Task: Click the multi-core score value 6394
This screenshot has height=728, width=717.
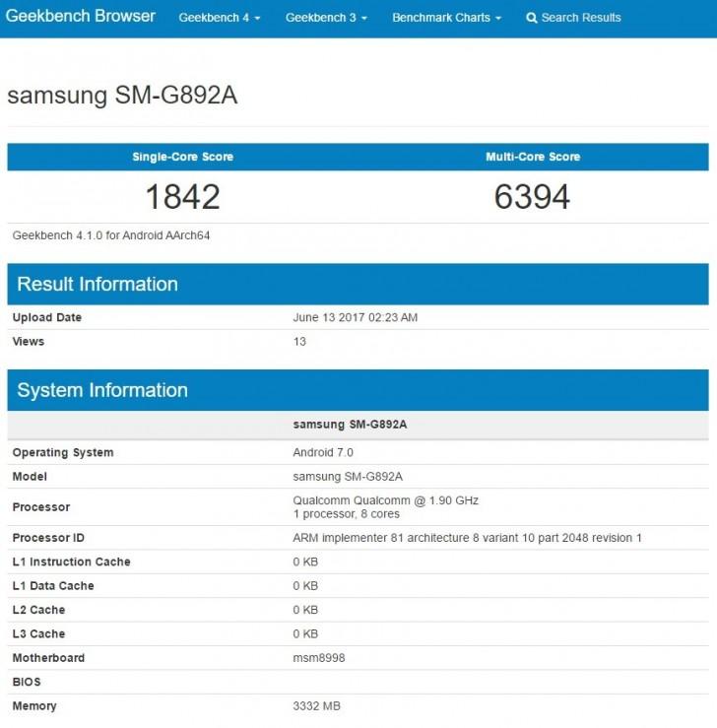Action: tap(533, 197)
